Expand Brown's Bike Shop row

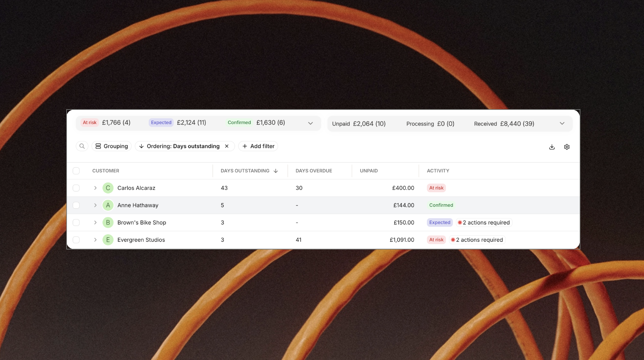click(95, 223)
